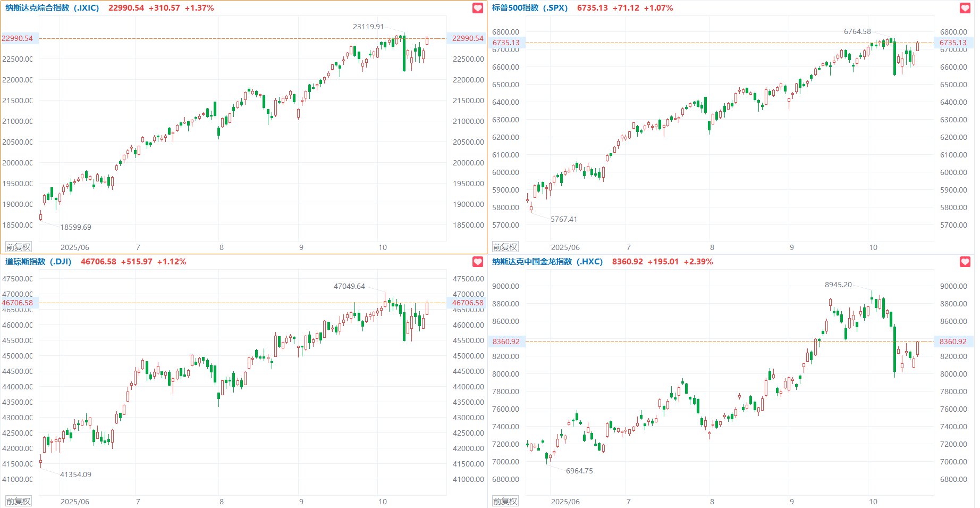Open the 纳斯达克中国金龙指数 (.HXC) title link

[x=547, y=262]
